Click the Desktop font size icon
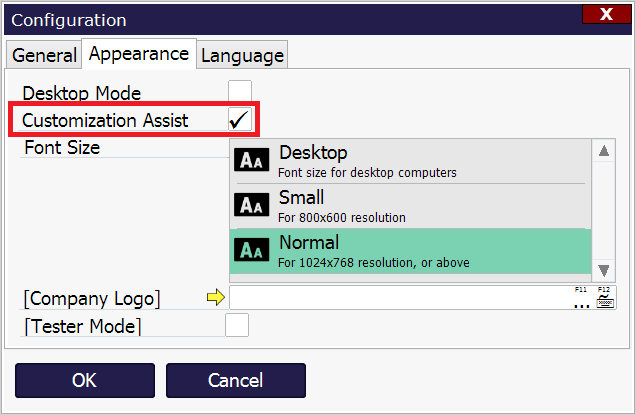The height and width of the screenshot is (415, 636). click(x=251, y=162)
